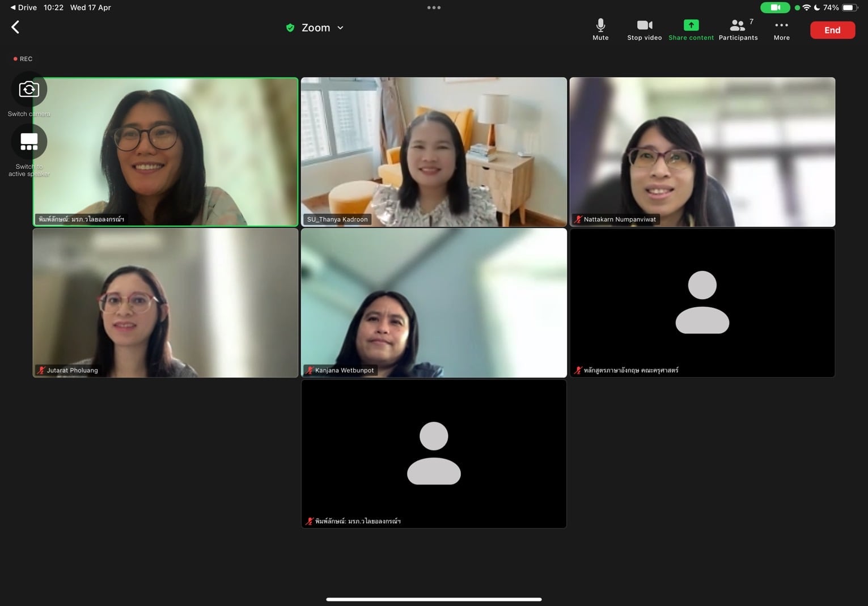868x606 pixels.
Task: Stop video using the camera icon
Action: [x=644, y=29]
